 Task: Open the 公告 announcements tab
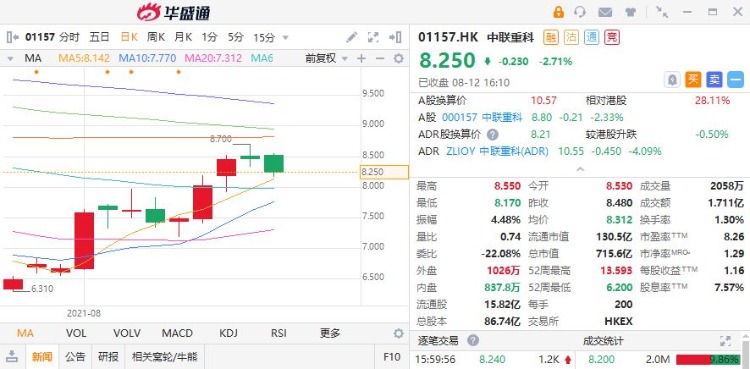pyautogui.click(x=75, y=356)
